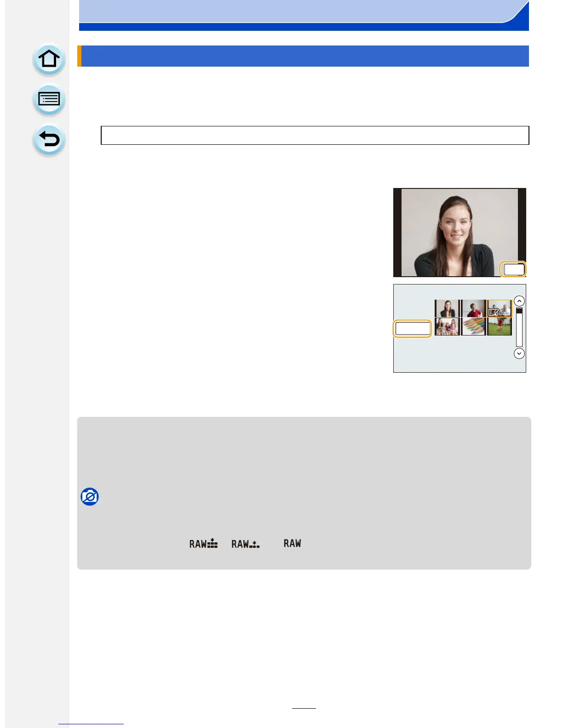Click the edit overlay icon on highlighted thumbnail
The width and height of the screenshot is (563, 728).
[x=494, y=312]
